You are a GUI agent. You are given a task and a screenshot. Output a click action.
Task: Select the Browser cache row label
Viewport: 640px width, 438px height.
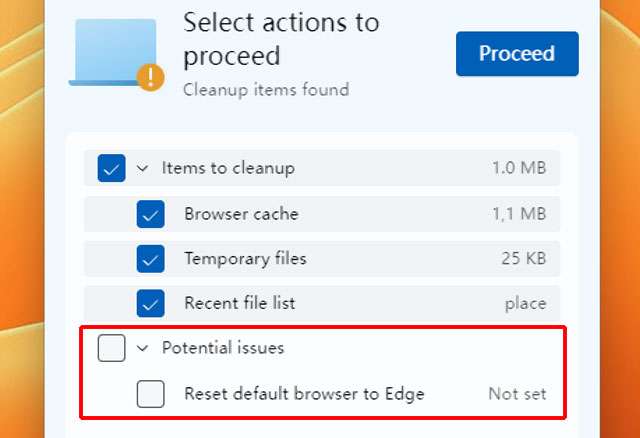tap(241, 214)
